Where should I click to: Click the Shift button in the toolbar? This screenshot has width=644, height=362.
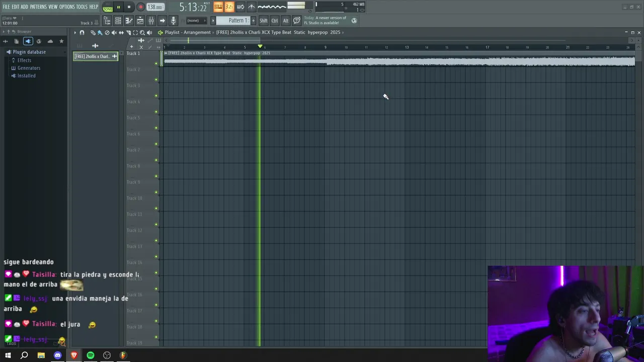point(263,21)
